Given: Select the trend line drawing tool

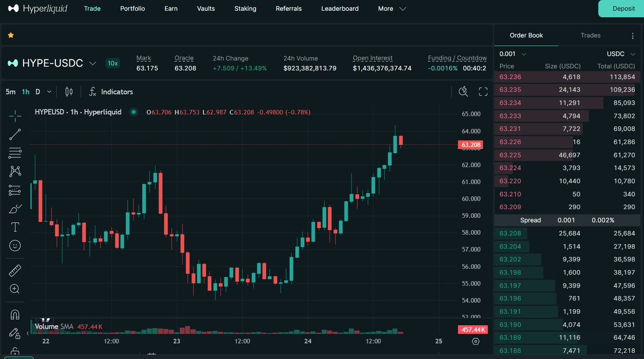Looking at the screenshot, I should click(x=15, y=134).
